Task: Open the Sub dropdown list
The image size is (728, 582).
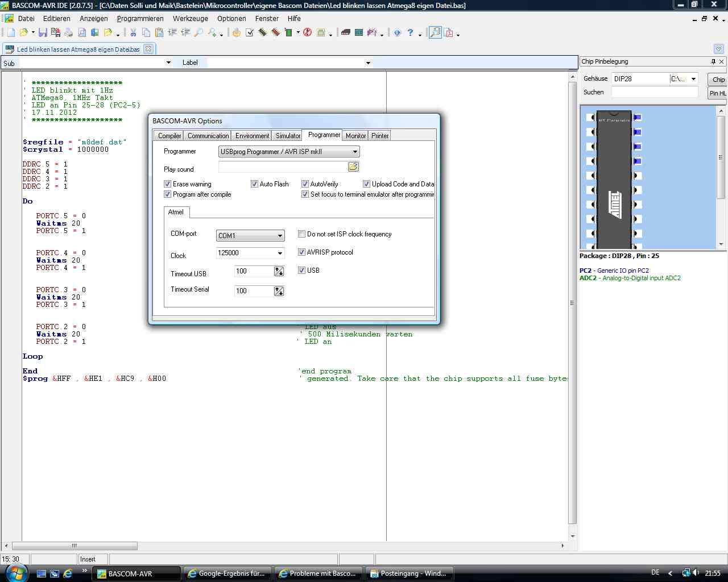Action: tap(168, 63)
